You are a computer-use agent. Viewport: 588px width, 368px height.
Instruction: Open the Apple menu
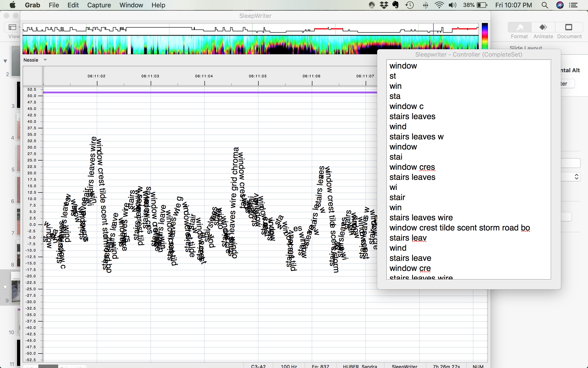(13, 5)
